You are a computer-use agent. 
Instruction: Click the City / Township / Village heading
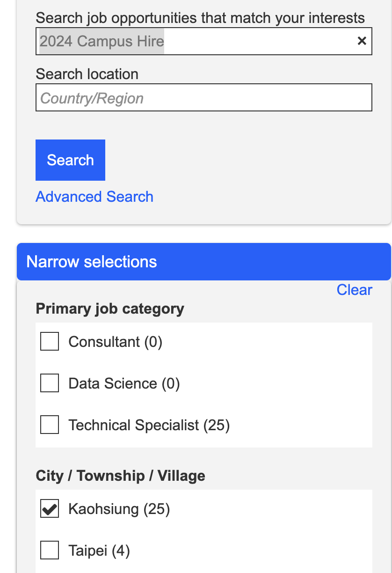point(120,476)
